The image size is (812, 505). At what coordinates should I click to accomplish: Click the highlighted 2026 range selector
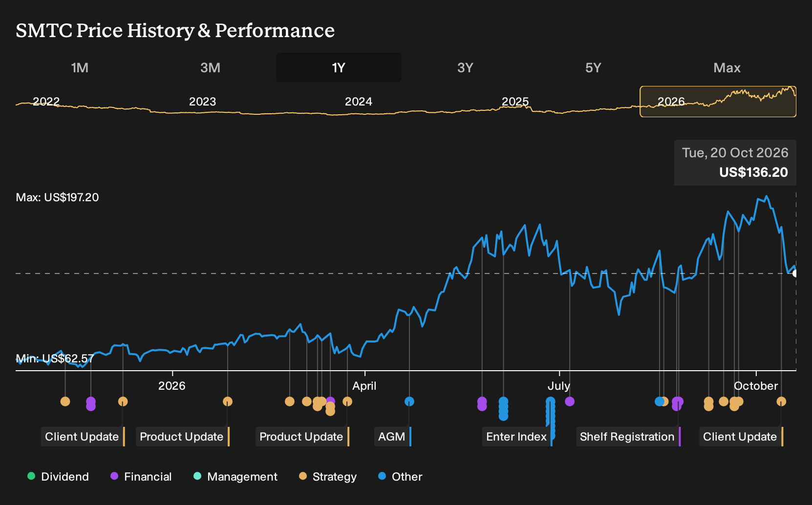(718, 102)
